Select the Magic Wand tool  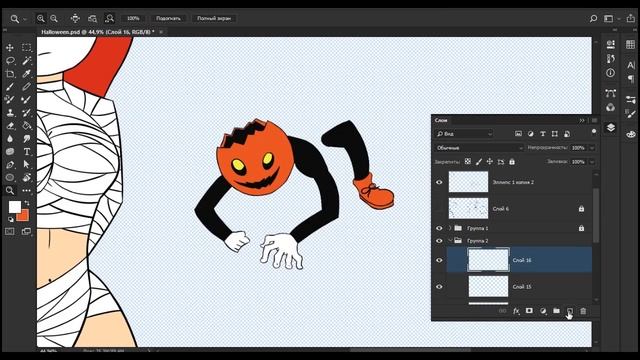pos(27,61)
